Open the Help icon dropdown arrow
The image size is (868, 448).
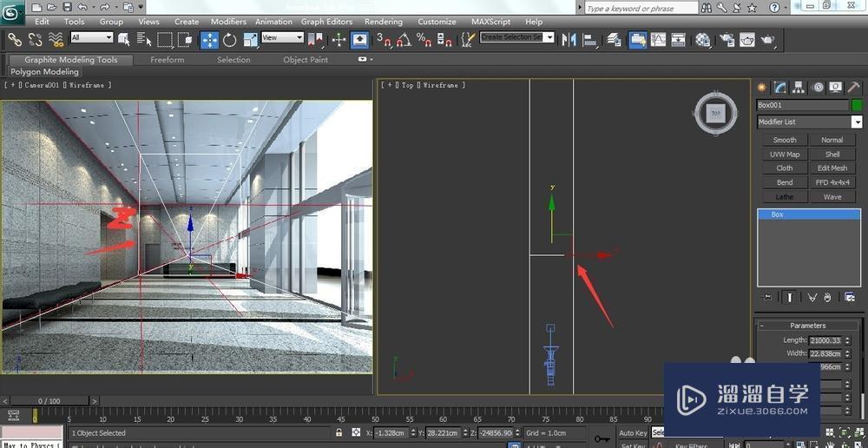(787, 8)
